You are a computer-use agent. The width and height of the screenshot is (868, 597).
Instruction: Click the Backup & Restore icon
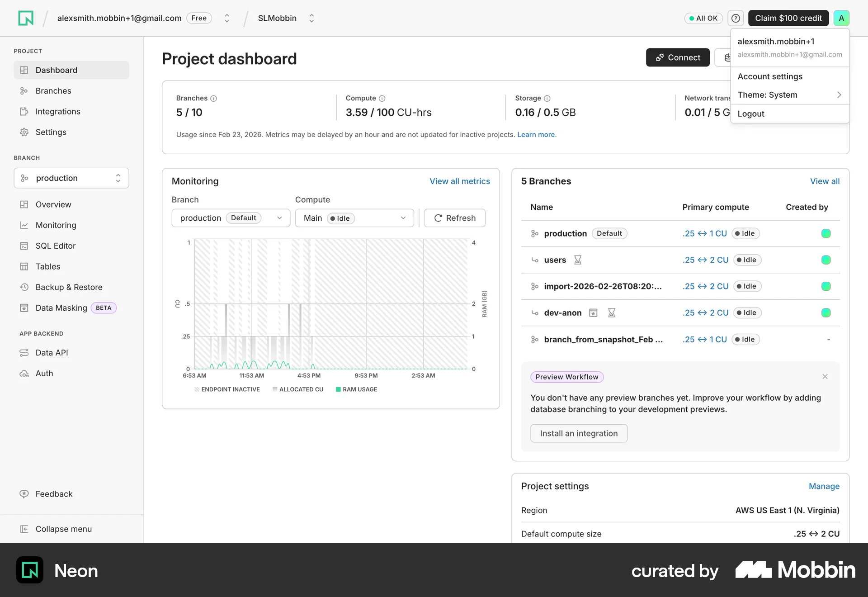[x=24, y=287]
